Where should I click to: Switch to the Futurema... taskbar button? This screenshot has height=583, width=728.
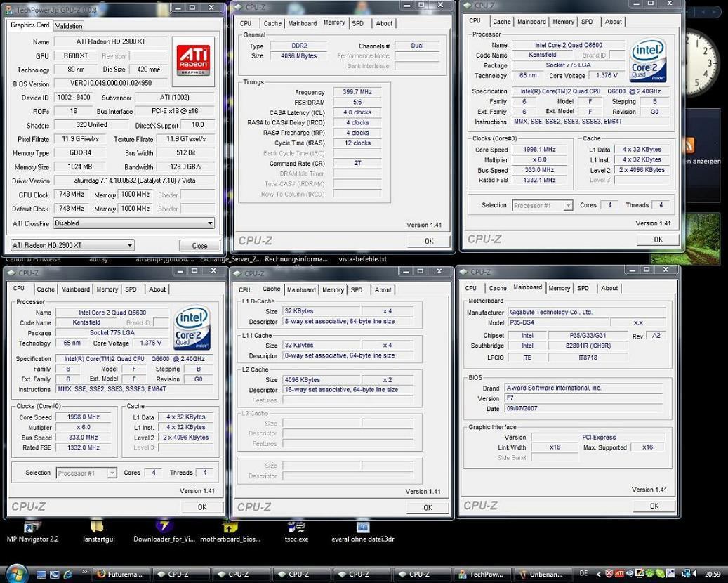(121, 574)
